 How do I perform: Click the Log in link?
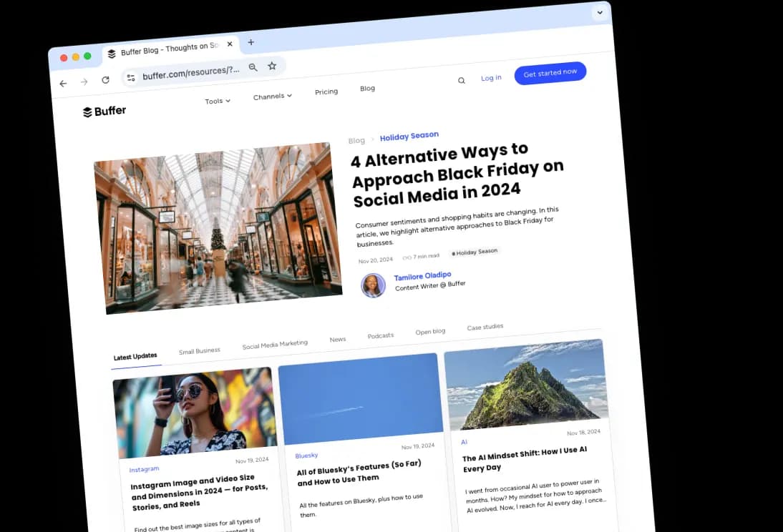tap(491, 78)
